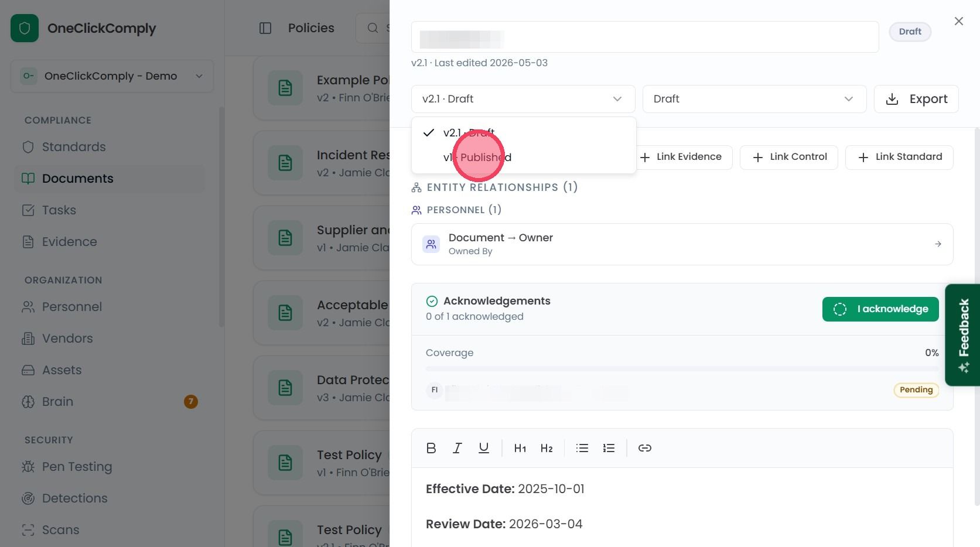Click the personnel icon in Owner row

coord(431,244)
